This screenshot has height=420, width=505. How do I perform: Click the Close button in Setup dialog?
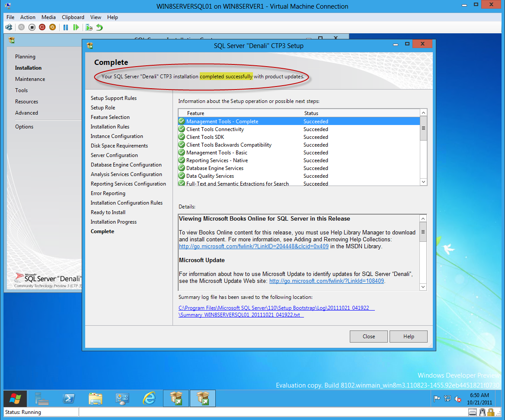[369, 336]
